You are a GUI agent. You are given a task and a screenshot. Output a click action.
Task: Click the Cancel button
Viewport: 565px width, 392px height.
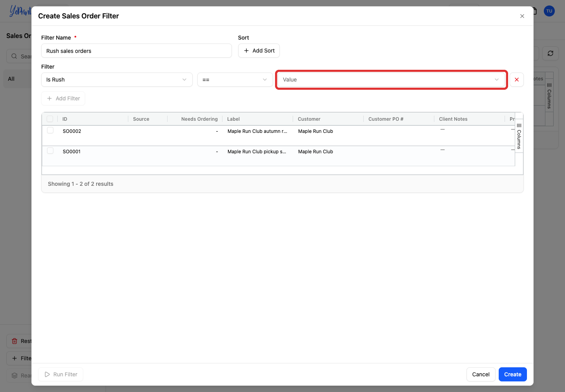tap(481, 374)
